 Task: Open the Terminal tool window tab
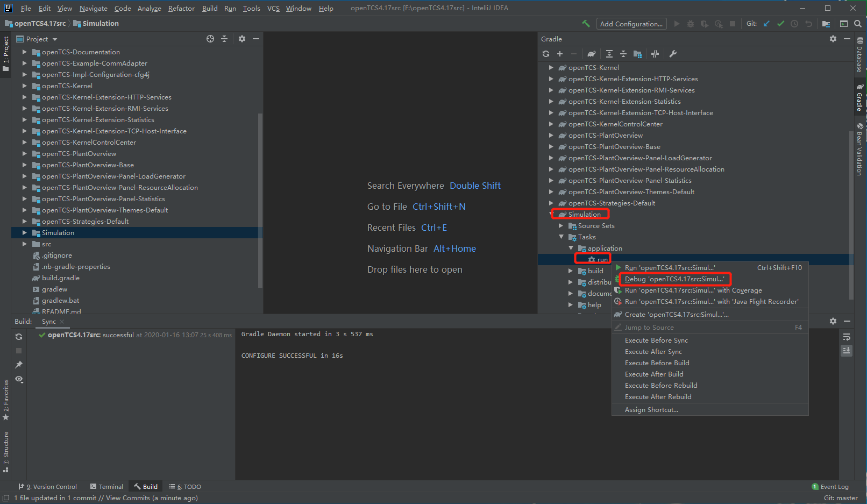coord(106,487)
